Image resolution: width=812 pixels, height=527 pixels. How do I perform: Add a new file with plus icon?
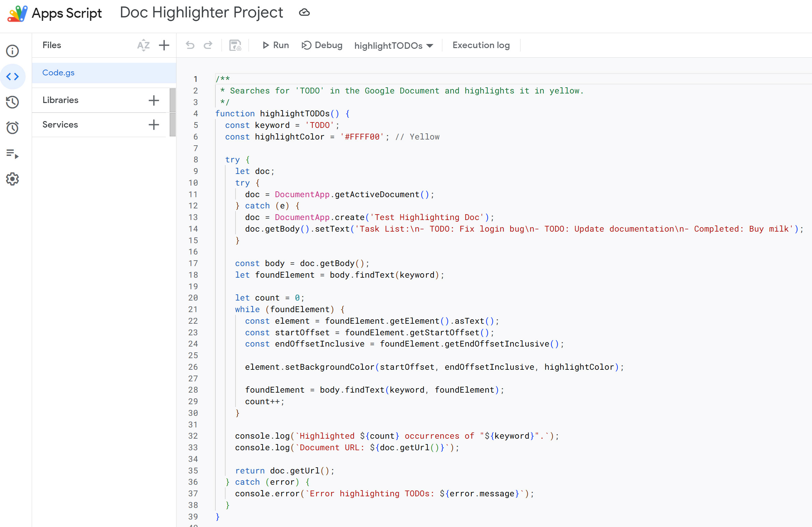pyautogui.click(x=164, y=45)
